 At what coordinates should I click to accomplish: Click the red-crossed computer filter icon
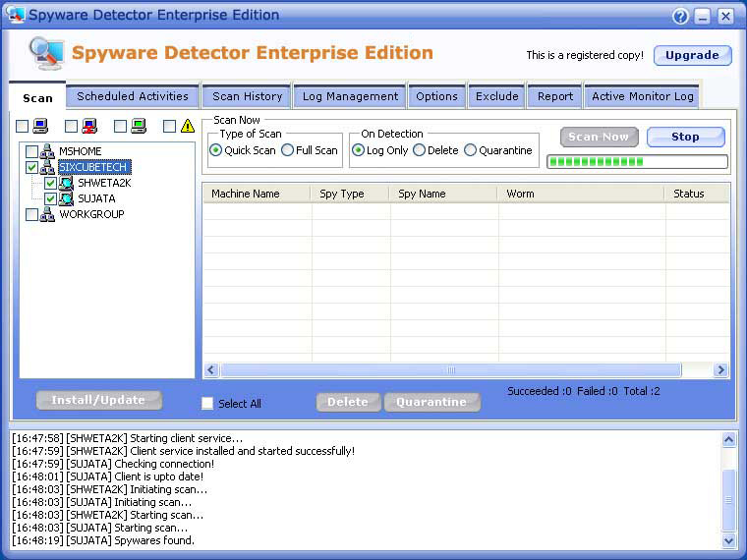click(x=89, y=126)
